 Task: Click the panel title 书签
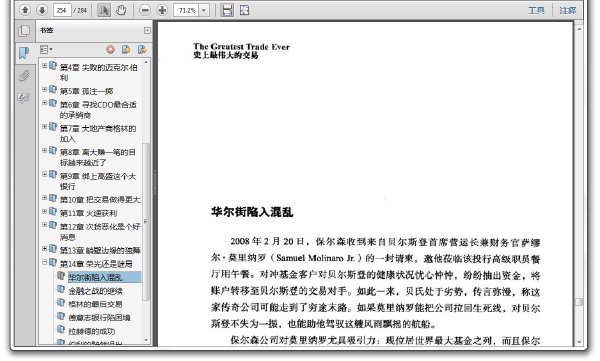(x=46, y=30)
